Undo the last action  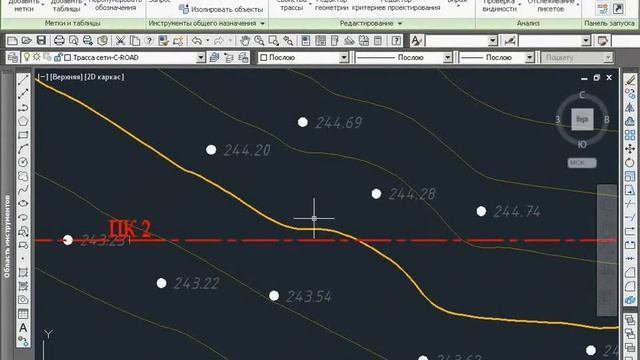click(197, 40)
